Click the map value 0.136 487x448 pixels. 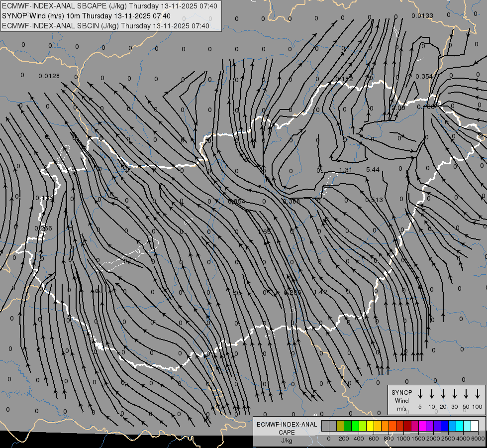pyautogui.click(x=44, y=198)
